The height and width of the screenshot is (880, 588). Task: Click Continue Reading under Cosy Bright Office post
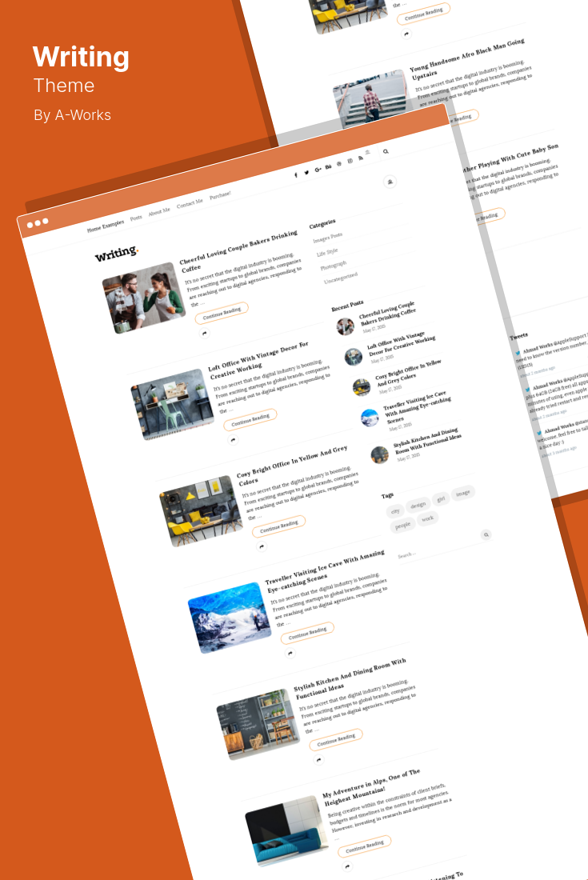(x=279, y=526)
